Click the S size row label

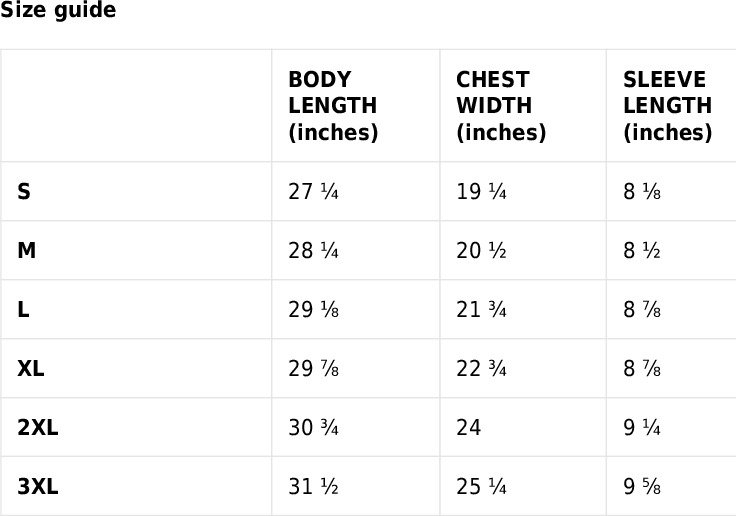(24, 192)
